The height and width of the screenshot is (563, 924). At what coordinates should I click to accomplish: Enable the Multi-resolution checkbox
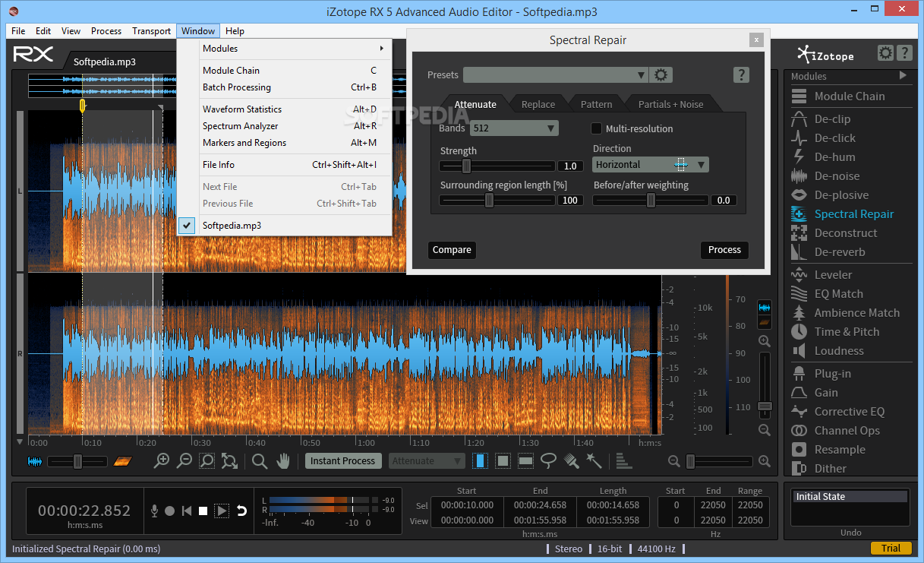click(x=597, y=128)
